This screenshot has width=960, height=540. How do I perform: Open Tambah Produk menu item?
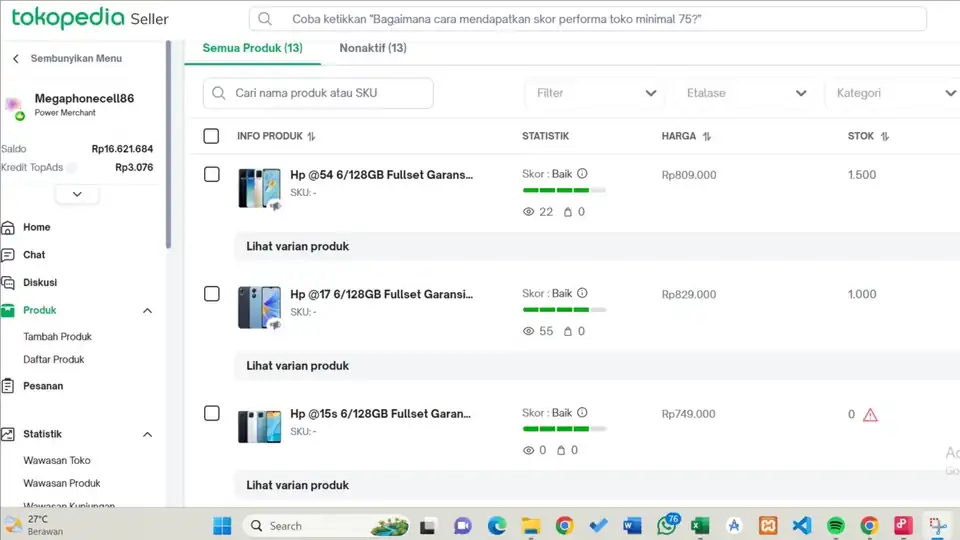pos(58,337)
